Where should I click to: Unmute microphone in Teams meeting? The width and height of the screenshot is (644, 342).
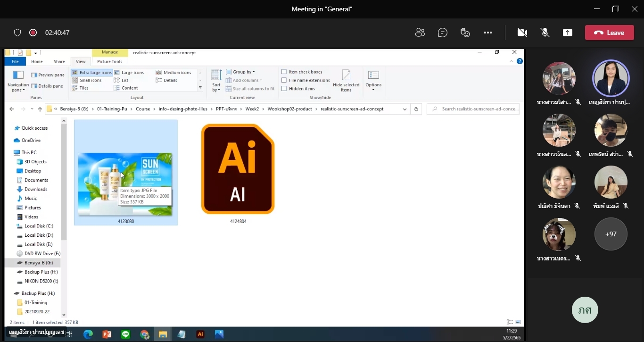(x=545, y=33)
